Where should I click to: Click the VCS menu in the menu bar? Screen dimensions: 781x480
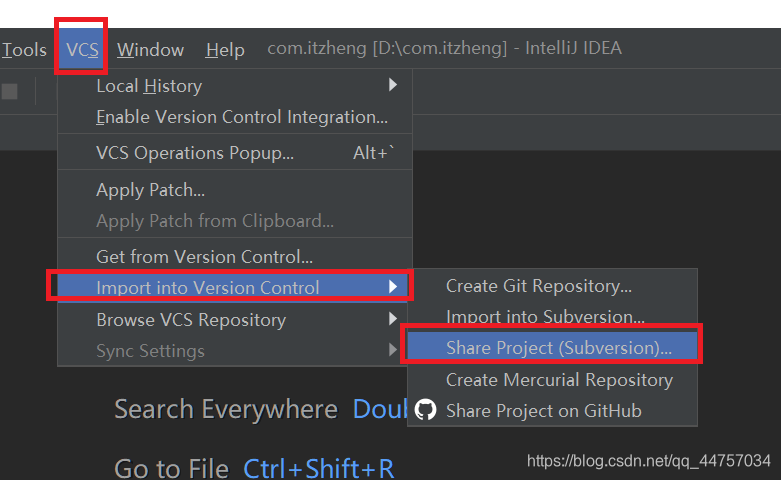pos(82,50)
